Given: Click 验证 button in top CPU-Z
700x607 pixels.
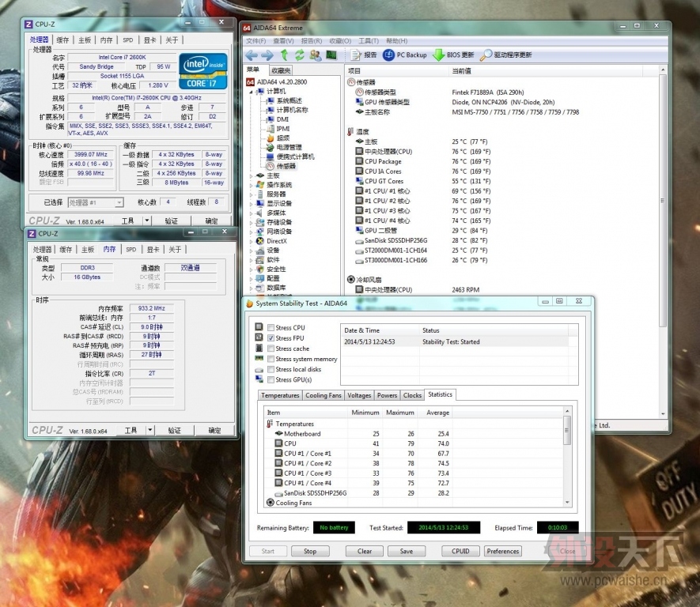Looking at the screenshot, I should click(172, 221).
